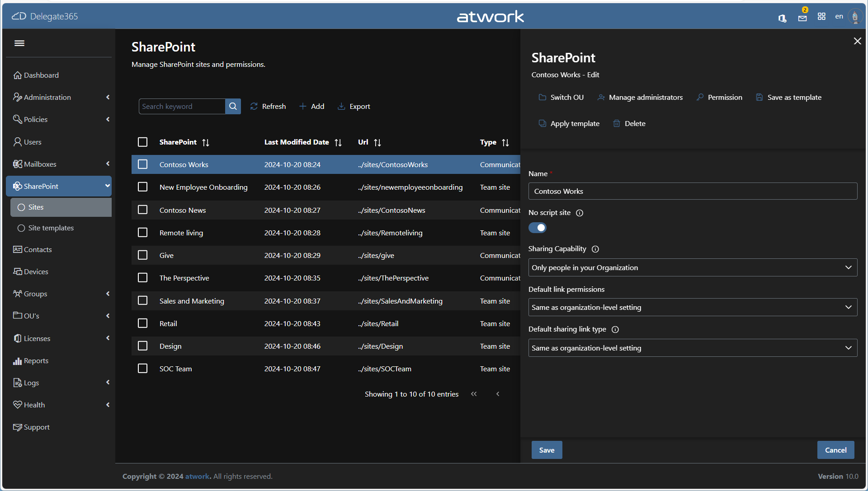
Task: Click the user avatar icon
Action: click(855, 17)
